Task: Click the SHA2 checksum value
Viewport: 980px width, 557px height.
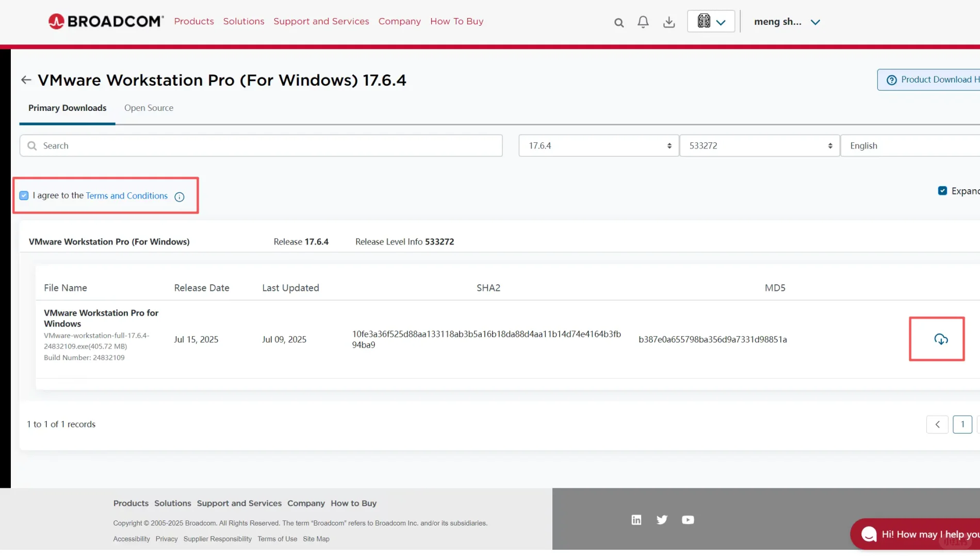Action: pos(486,339)
